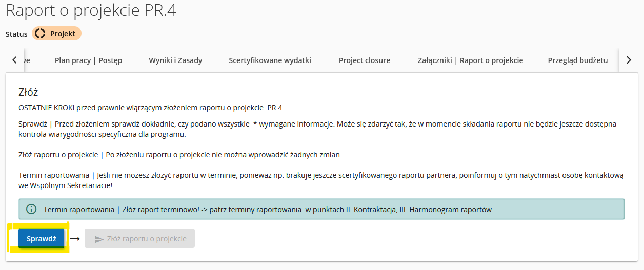The image size is (644, 270).
Task: Switch to the Wyniki i Zasady tab
Action: tap(175, 60)
